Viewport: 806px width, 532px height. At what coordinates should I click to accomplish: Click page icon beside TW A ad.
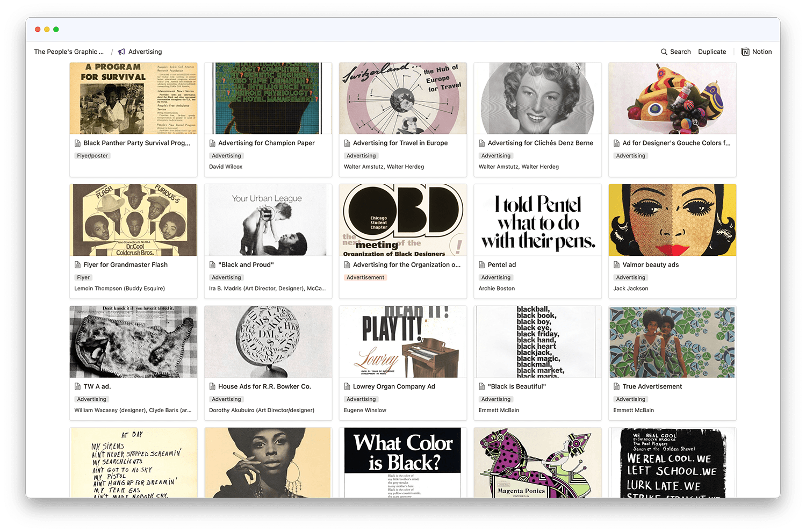point(78,386)
